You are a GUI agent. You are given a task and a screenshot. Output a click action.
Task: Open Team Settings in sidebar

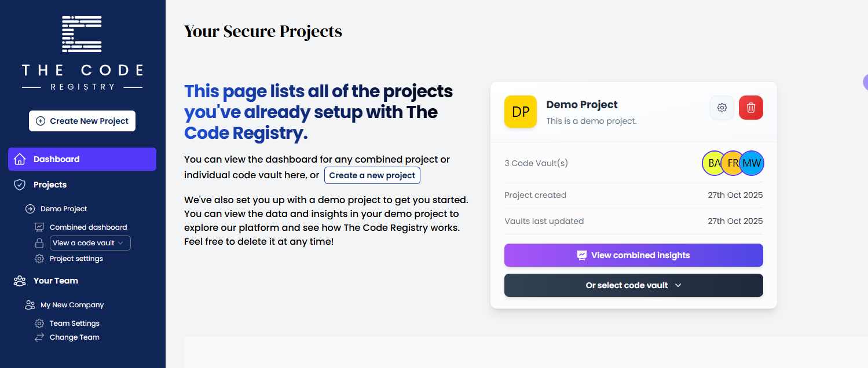[x=74, y=323]
